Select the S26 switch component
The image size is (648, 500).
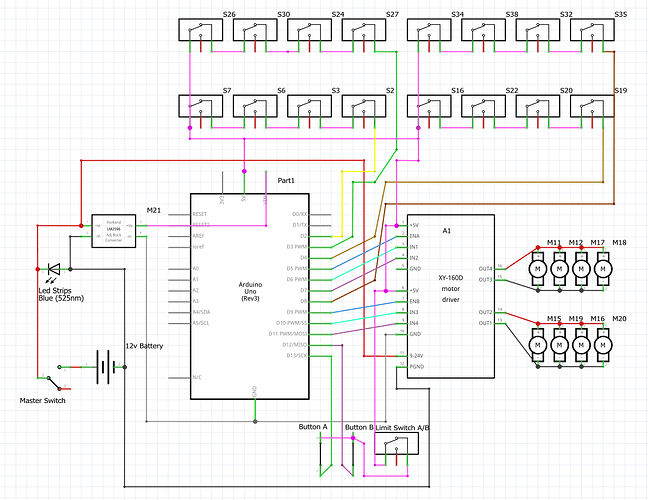(x=200, y=30)
